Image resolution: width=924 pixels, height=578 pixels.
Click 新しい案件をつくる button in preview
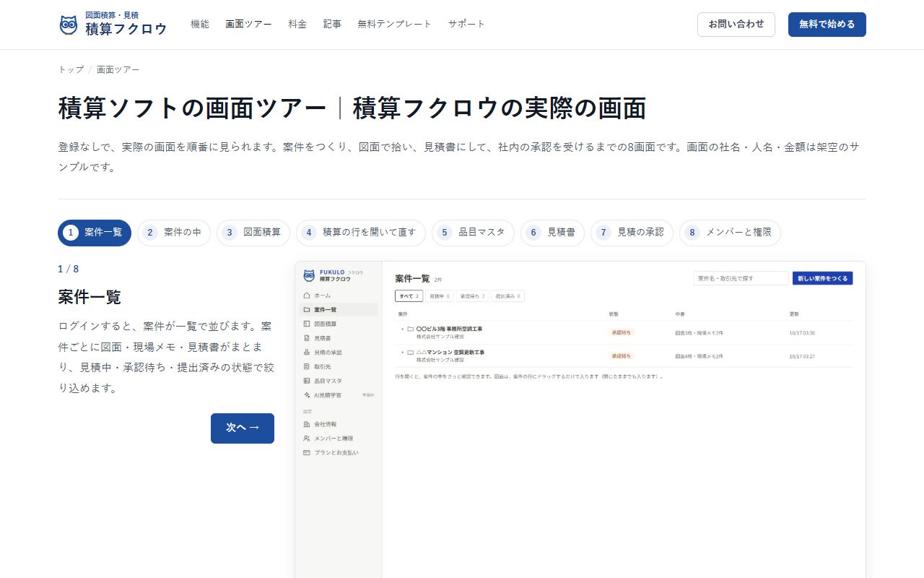pyautogui.click(x=823, y=278)
